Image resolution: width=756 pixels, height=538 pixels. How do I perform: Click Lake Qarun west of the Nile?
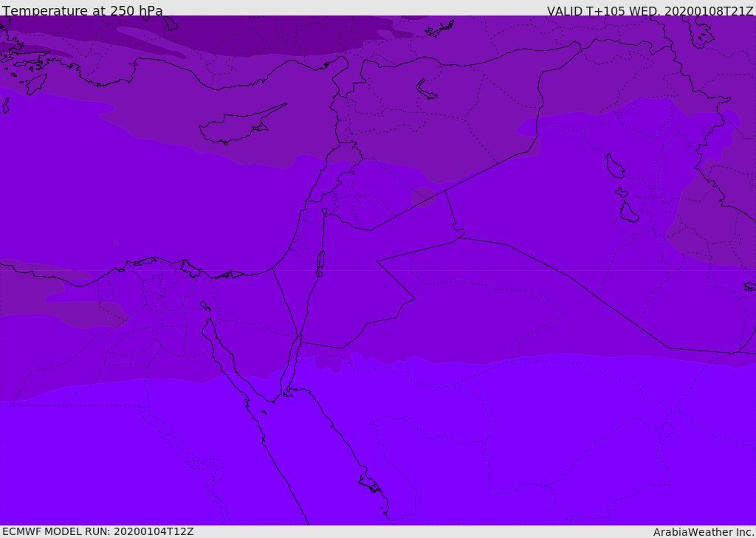coord(205,306)
